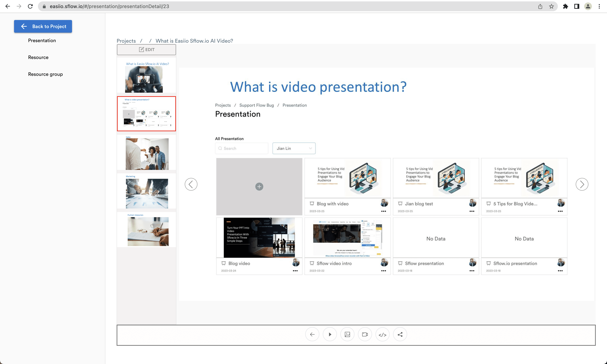Screen dimensions: 607x364
Task: Click the 5 Tips for Blog Vide... title
Action: click(515, 204)
